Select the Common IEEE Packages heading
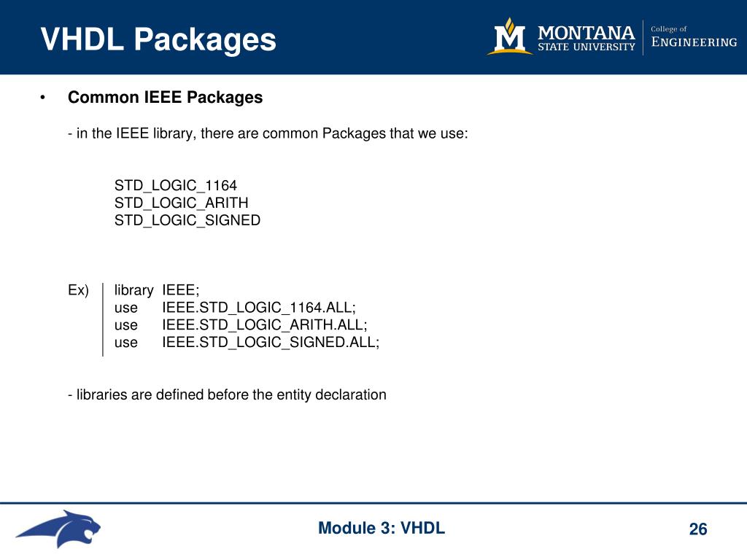Image resolution: width=747 pixels, height=560 pixels. [x=166, y=97]
